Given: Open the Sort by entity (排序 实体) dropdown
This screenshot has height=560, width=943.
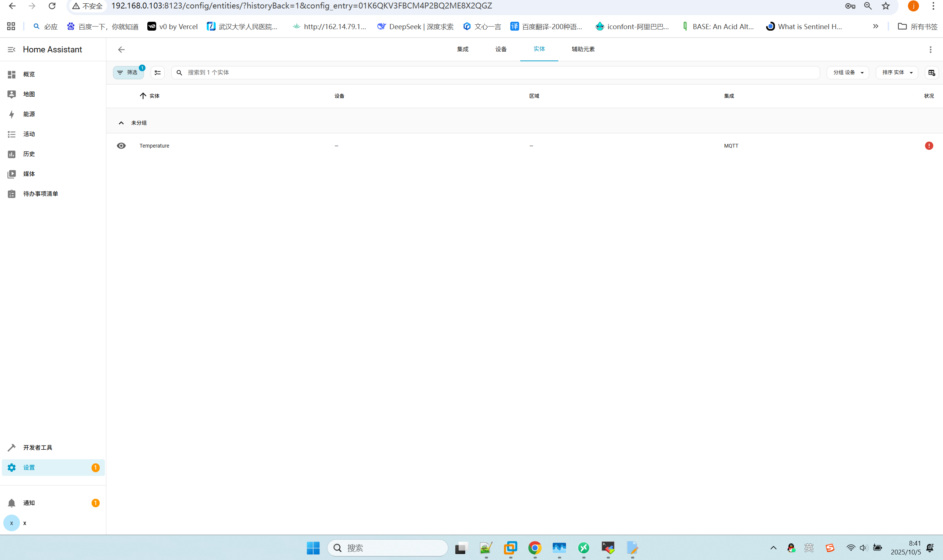Looking at the screenshot, I should click(896, 72).
